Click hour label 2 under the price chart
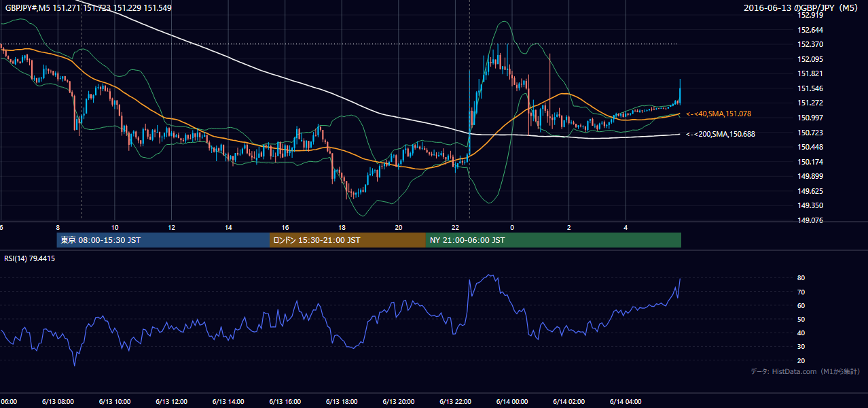Screen dimensions: 868x408 click(x=569, y=227)
